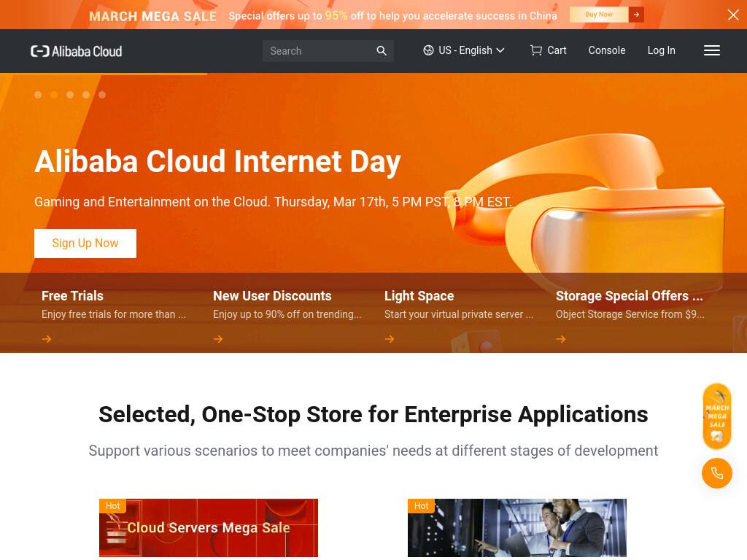Click the arrow under Storage Special Offers

point(561,338)
